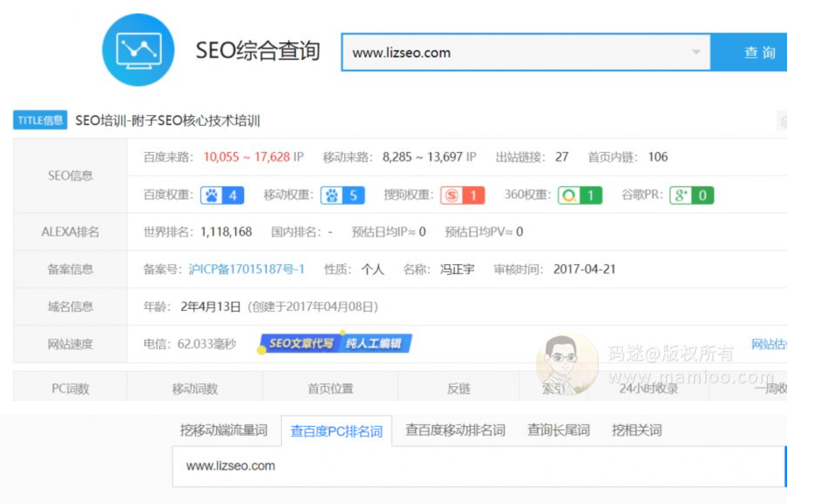Open the domain input dropdown arrow
Viewport: 828px width, 504px height.
coord(696,52)
